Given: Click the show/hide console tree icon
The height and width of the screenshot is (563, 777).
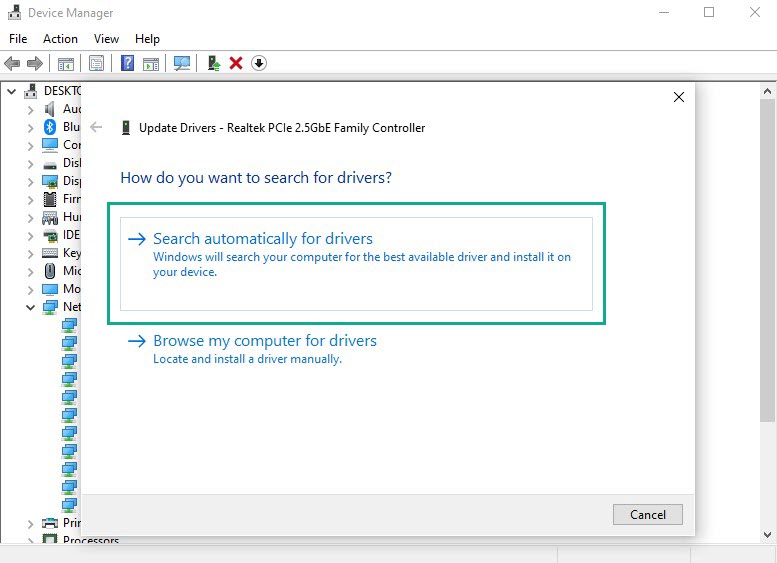Looking at the screenshot, I should point(65,63).
